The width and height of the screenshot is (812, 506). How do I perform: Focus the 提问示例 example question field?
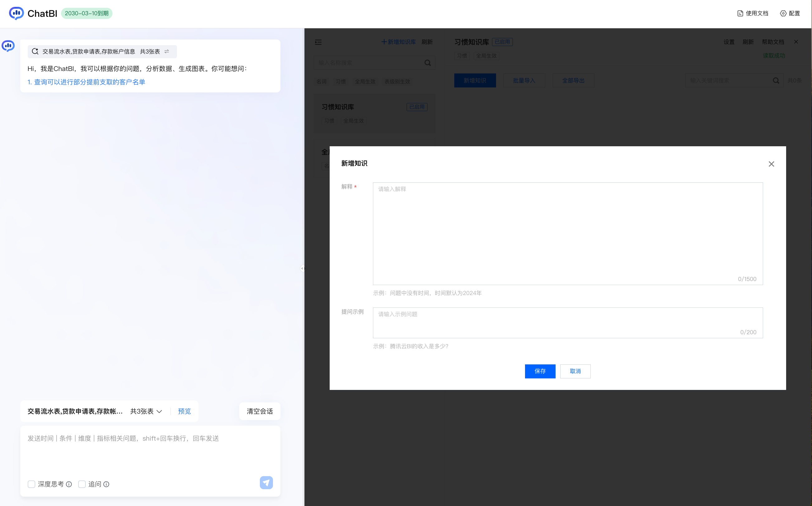click(567, 322)
